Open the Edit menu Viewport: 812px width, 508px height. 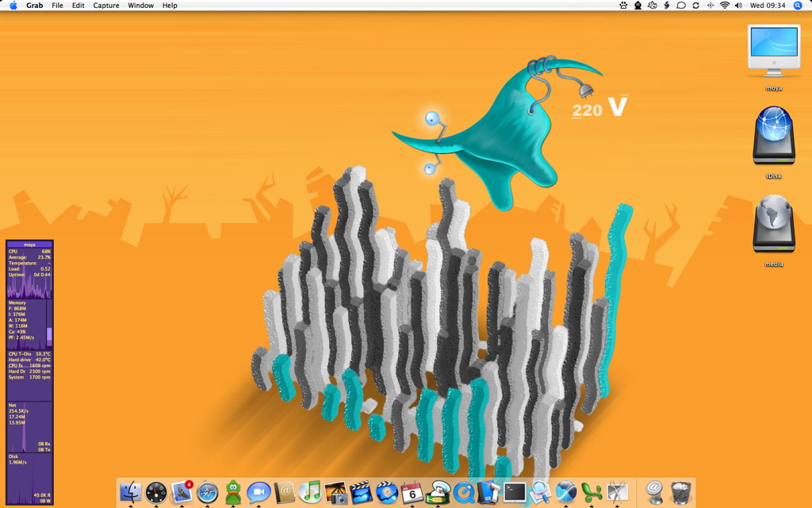[79, 6]
